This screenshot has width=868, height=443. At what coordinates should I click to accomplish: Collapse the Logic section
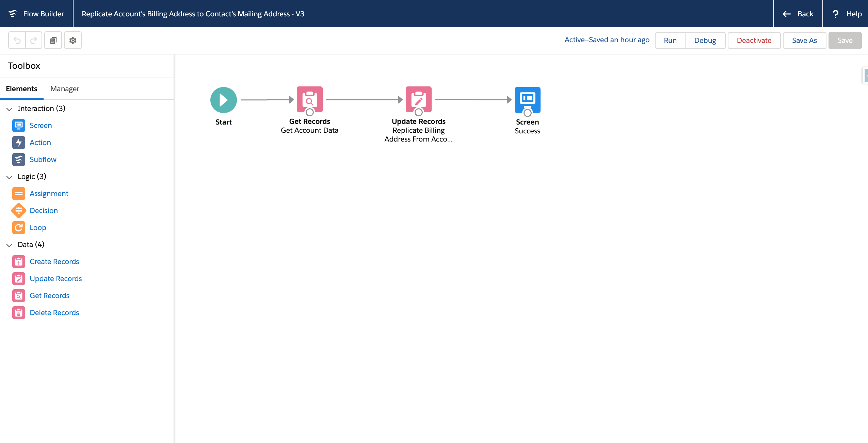coord(9,177)
